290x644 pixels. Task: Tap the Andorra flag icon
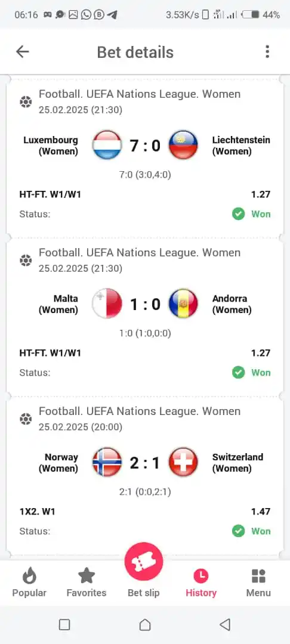[183, 304]
